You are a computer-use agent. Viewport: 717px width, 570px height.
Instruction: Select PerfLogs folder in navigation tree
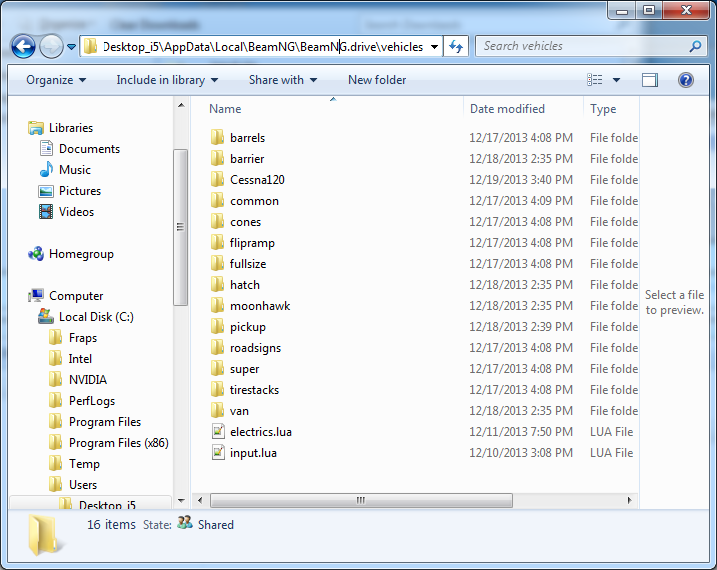click(x=92, y=401)
